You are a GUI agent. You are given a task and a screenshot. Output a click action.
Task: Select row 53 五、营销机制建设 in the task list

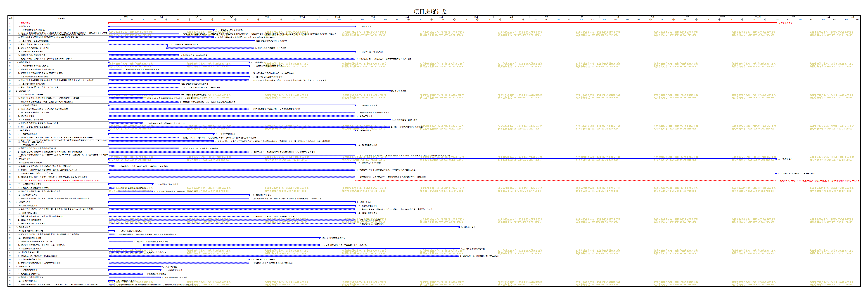point(58,131)
